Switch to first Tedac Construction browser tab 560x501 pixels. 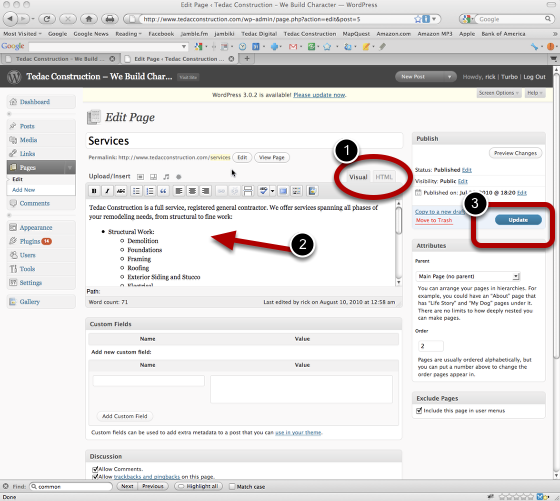click(60, 59)
